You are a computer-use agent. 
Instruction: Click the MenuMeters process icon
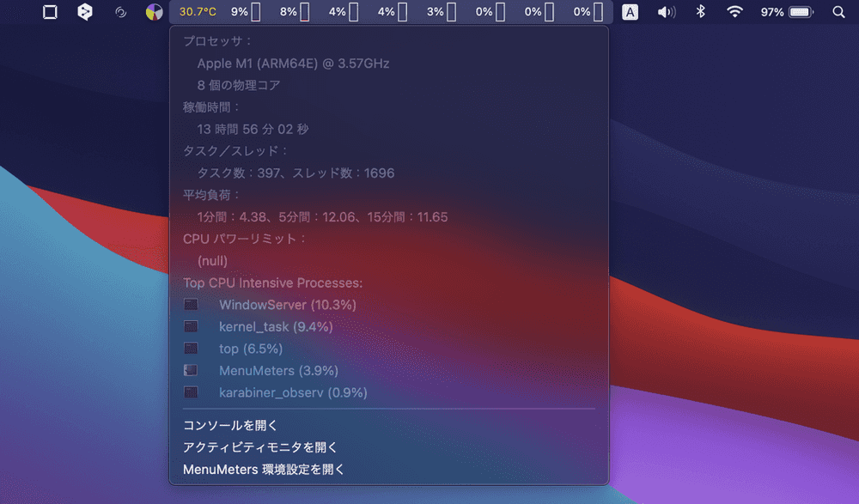click(191, 370)
